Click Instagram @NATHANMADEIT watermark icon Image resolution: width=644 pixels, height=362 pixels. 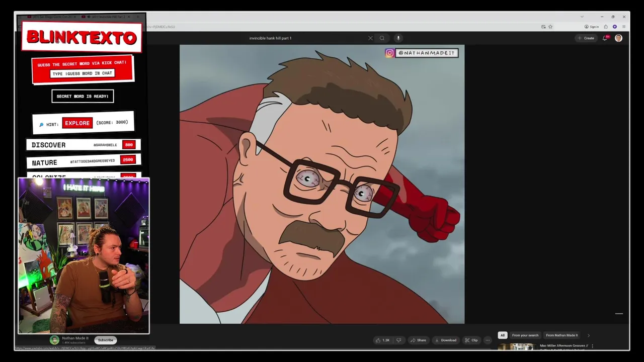click(x=389, y=53)
